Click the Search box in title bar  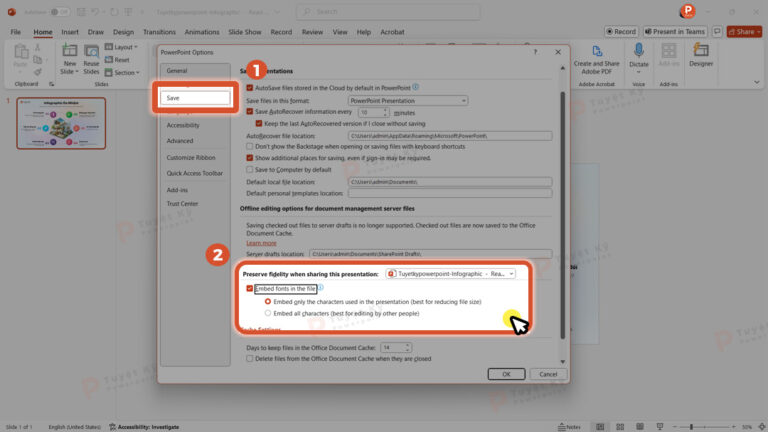(x=388, y=11)
